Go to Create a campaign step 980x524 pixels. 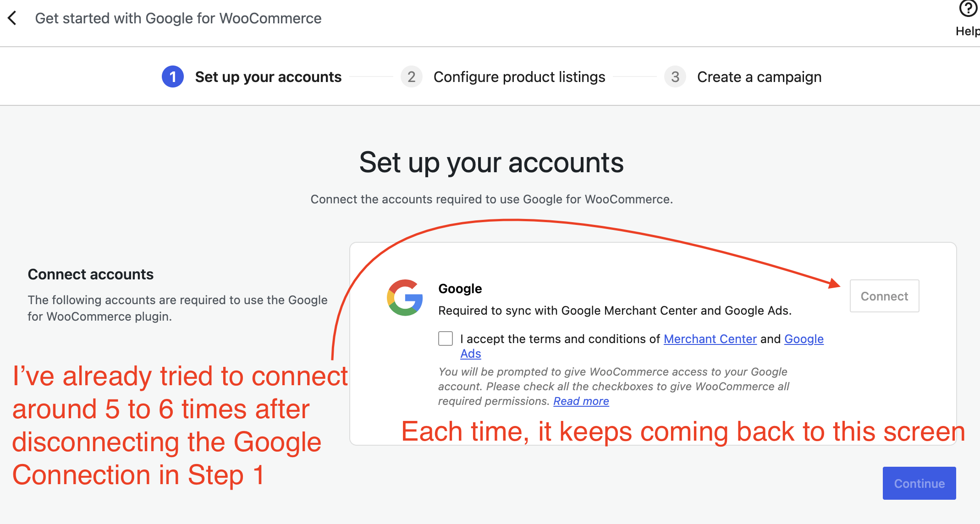(759, 77)
